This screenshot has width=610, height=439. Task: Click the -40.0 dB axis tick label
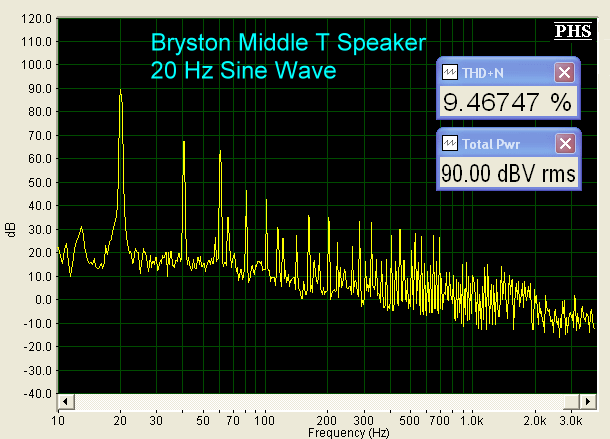click(x=36, y=393)
